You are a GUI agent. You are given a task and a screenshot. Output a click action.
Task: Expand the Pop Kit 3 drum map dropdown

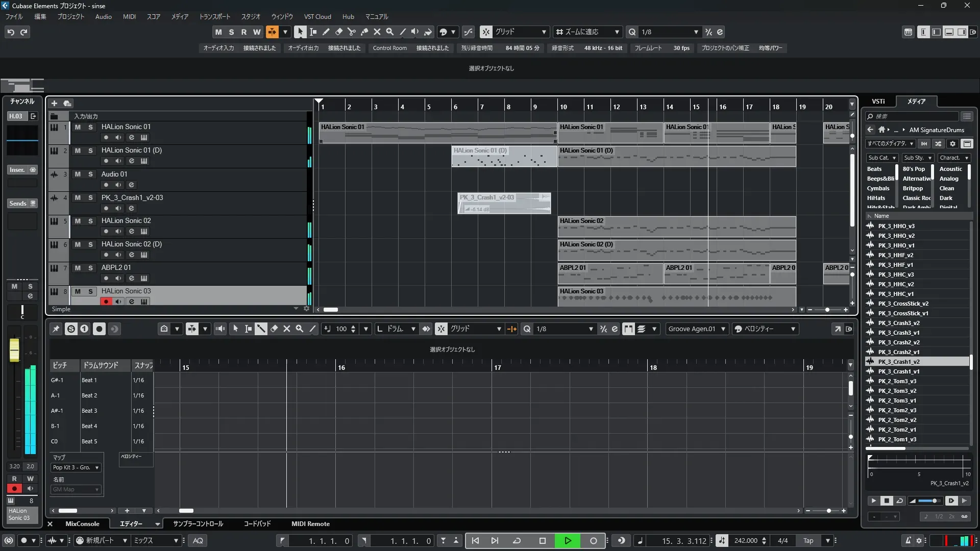tap(76, 467)
